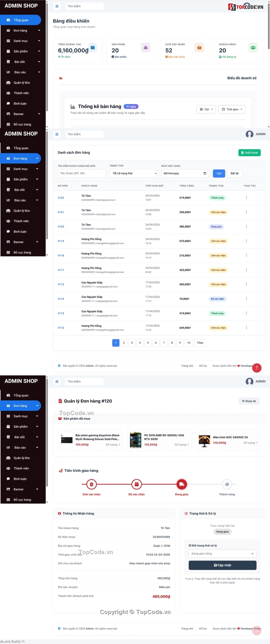Screen dimensions: 270x644
Task: Click the Tiếp» next page button
Action: 200,343
